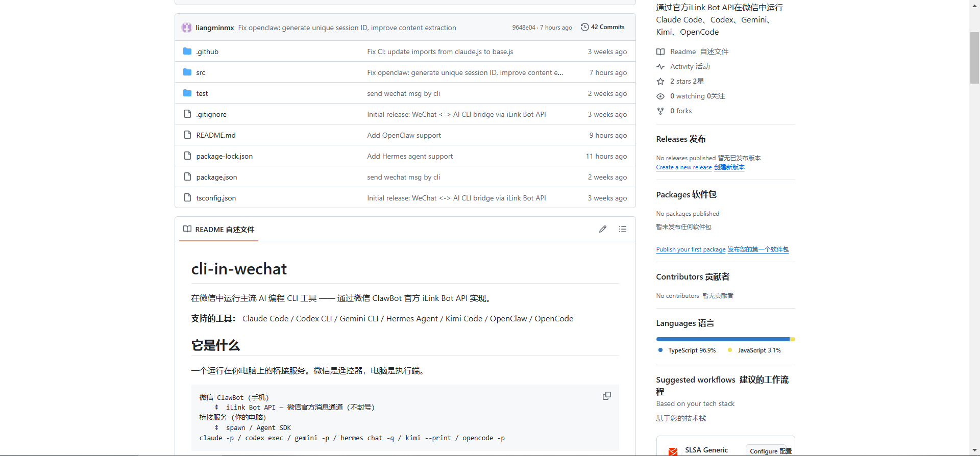The image size is (980, 456).
Task: Click 'Based on your tech stack' text
Action: (x=695, y=403)
